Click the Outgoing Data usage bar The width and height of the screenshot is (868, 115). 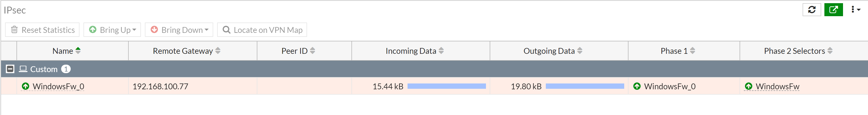585,86
